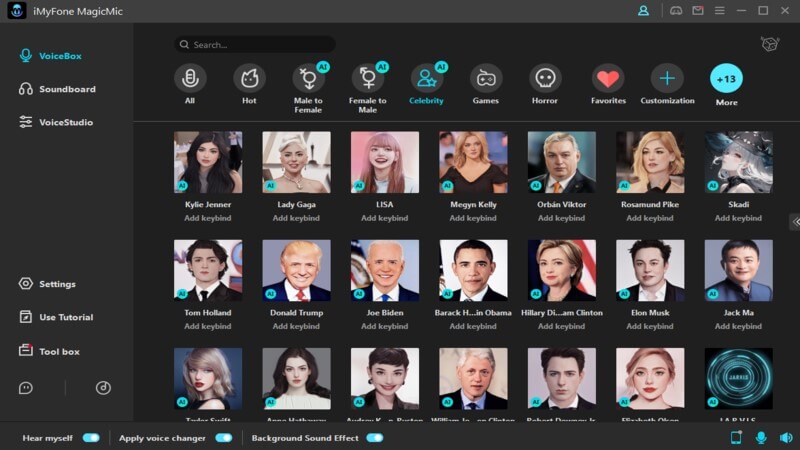Select the Games category icon

tap(486, 78)
